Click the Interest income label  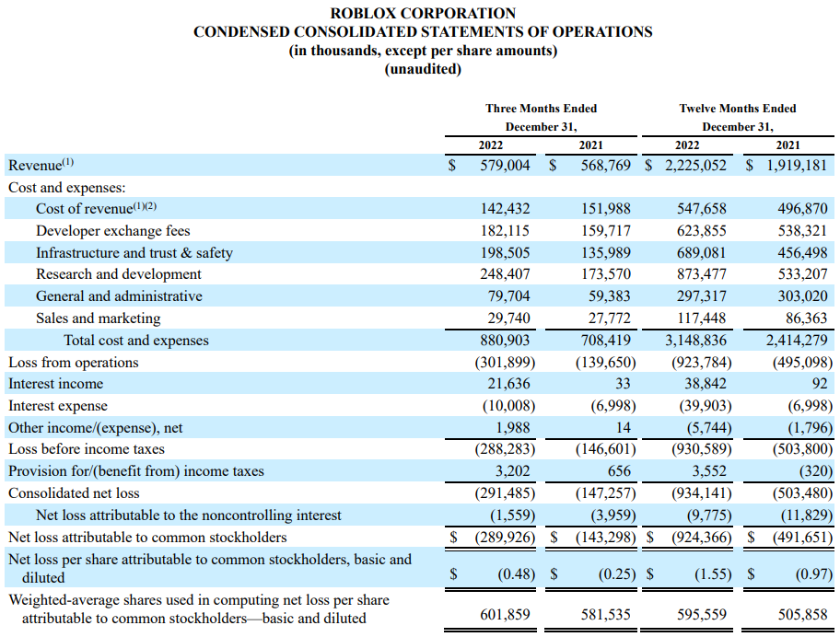pos(55,384)
